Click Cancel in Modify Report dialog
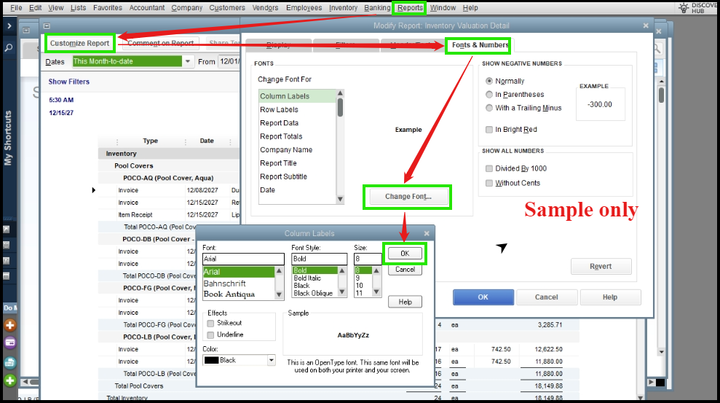720x403 pixels. coord(546,297)
